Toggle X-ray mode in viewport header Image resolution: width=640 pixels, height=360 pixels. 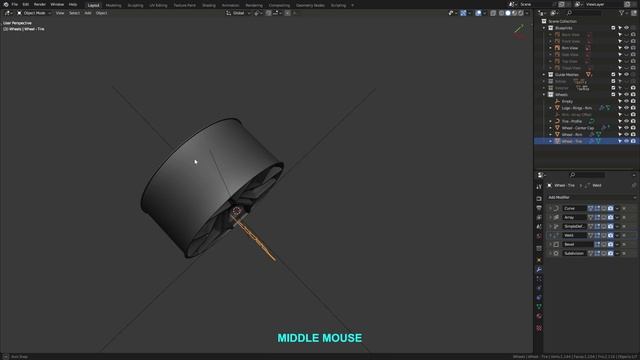pos(493,13)
